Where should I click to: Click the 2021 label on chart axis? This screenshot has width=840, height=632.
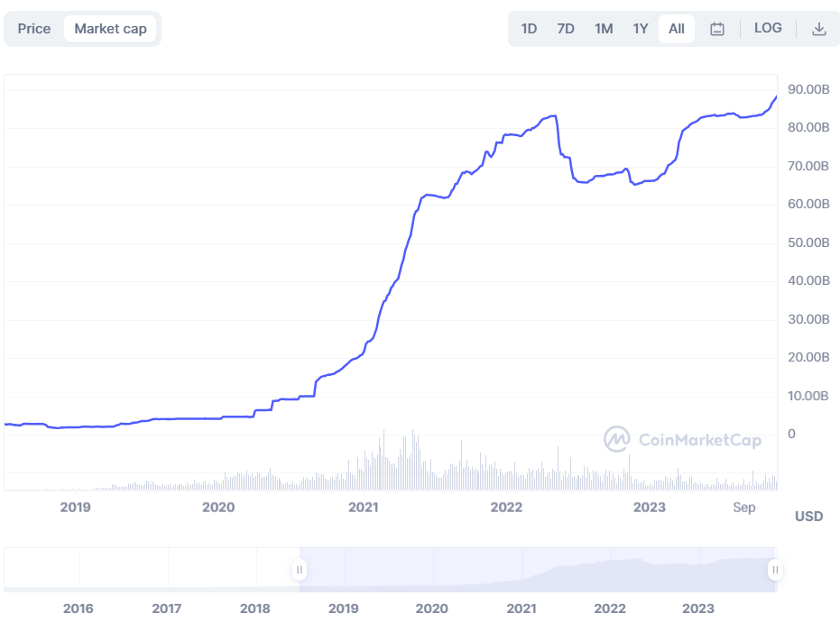(363, 508)
